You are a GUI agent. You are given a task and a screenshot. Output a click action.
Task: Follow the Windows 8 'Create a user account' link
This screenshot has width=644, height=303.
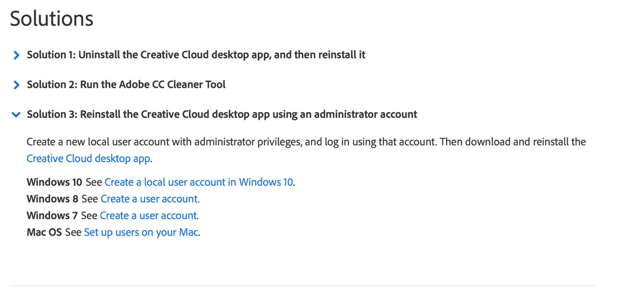point(150,199)
